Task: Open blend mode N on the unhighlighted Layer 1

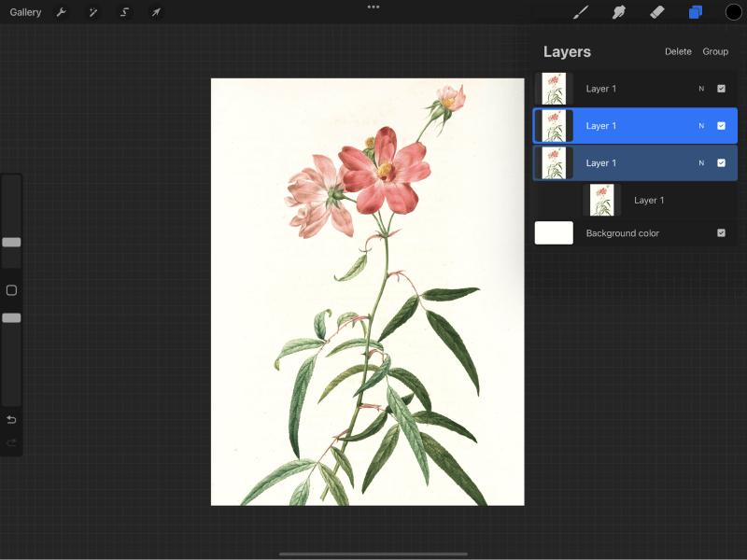Action: pos(701,89)
